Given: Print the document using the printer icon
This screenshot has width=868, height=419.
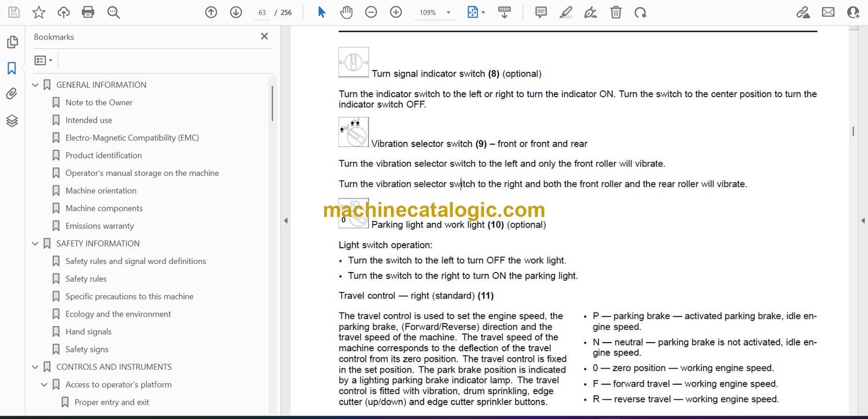Looking at the screenshot, I should click(x=88, y=12).
